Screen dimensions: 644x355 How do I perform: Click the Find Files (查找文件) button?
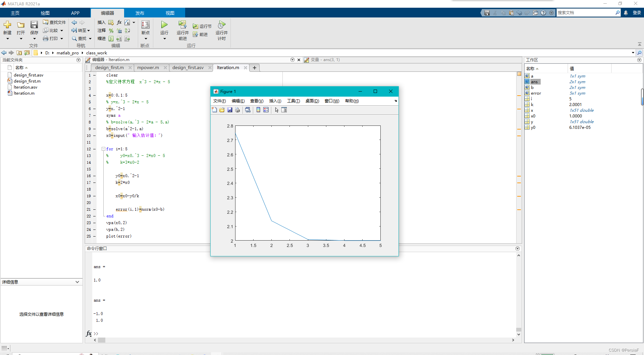54,22
